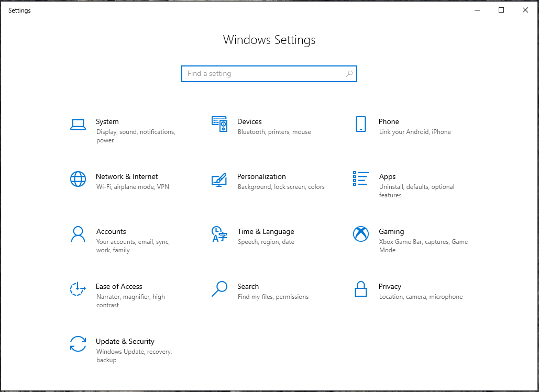The width and height of the screenshot is (539, 392).
Task: Open Search settings for files and permissions
Action: [x=248, y=286]
